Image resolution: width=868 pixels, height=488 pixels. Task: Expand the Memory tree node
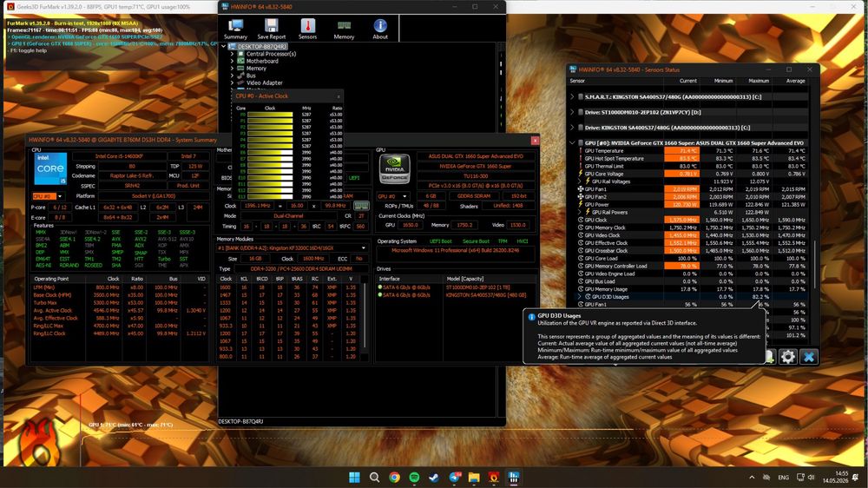pyautogui.click(x=233, y=68)
